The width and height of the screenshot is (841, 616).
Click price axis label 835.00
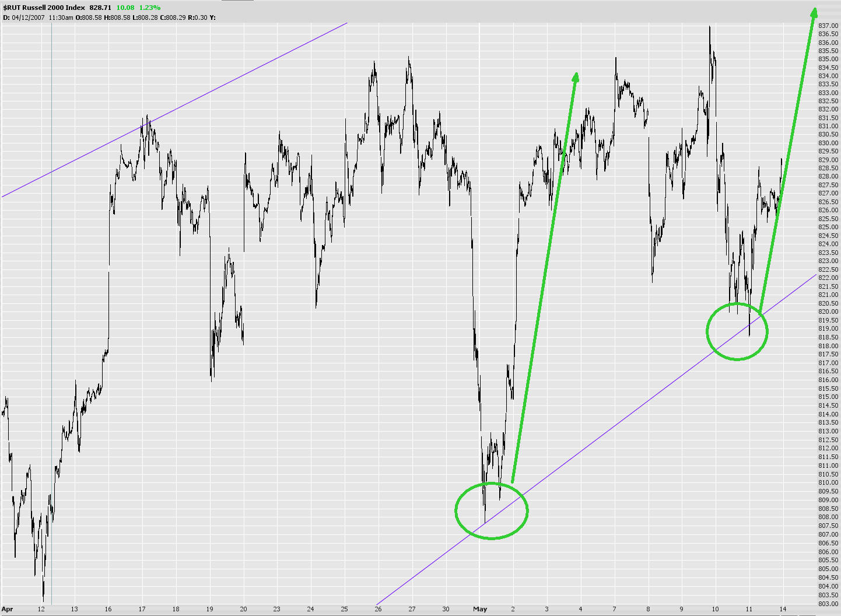[828, 60]
